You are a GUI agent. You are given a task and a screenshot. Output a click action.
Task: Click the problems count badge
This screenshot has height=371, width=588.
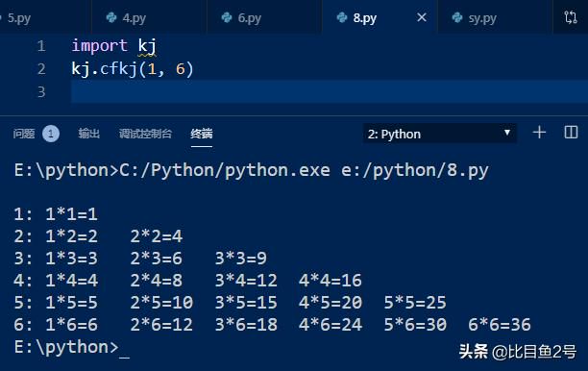pyautogui.click(x=51, y=134)
